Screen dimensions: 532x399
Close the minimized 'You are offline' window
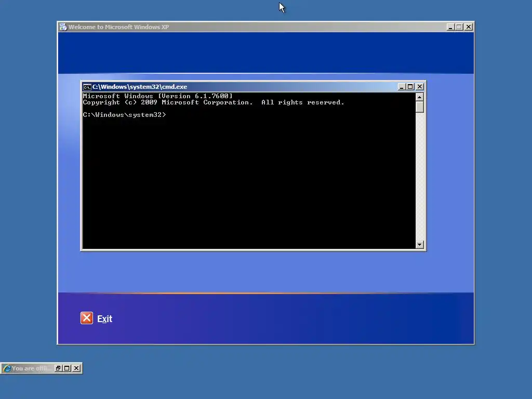tap(77, 368)
